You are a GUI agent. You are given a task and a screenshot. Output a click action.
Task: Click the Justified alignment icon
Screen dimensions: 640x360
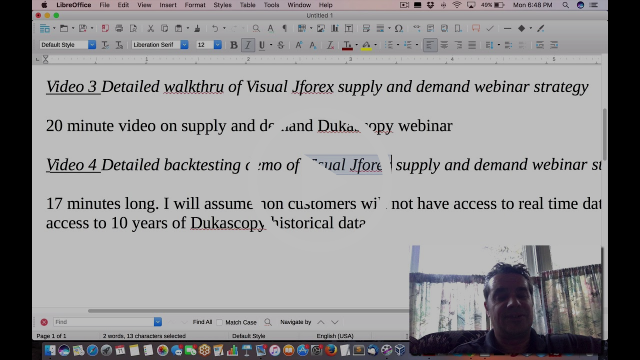point(472,45)
